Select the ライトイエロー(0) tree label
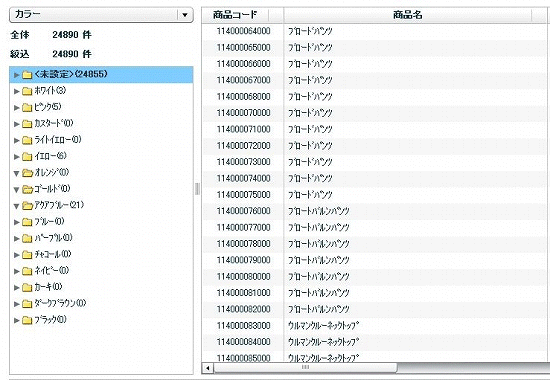This screenshot has height=380, width=550. 58,140
